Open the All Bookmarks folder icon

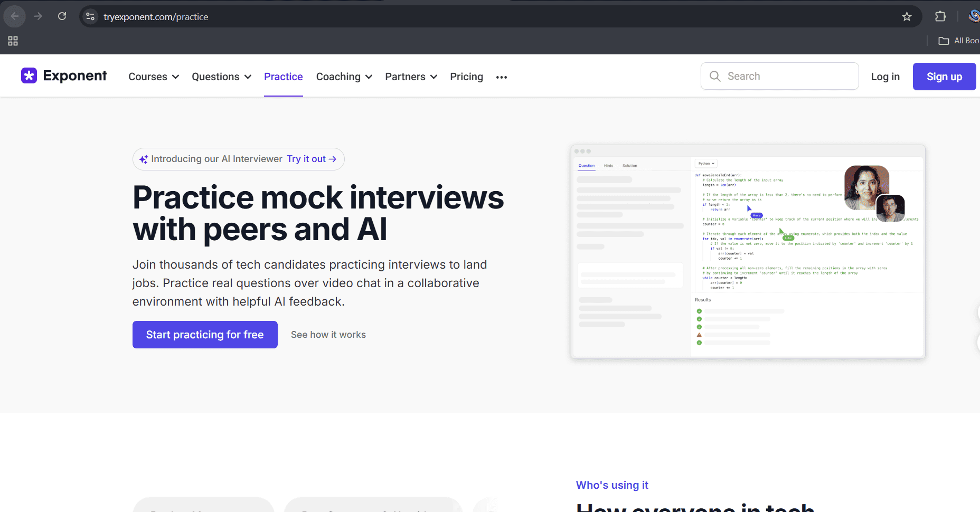[945, 40]
